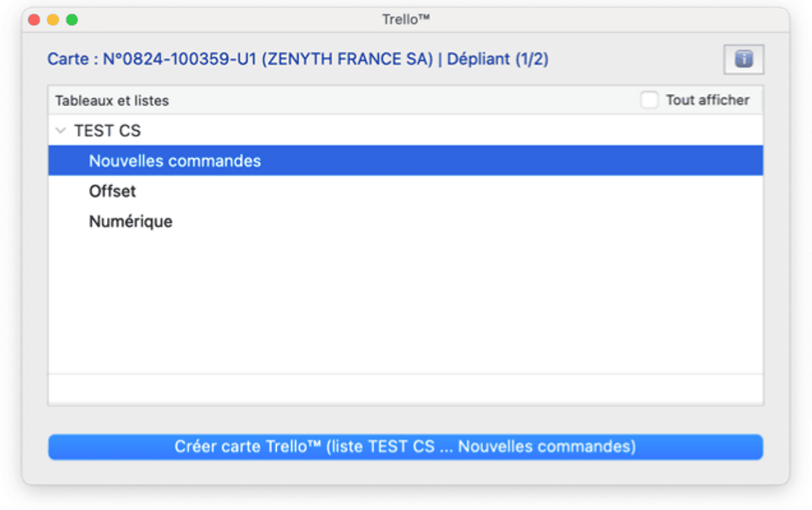This screenshot has width=812, height=510.
Task: Maximize the Trello window with green button
Action: click(72, 19)
